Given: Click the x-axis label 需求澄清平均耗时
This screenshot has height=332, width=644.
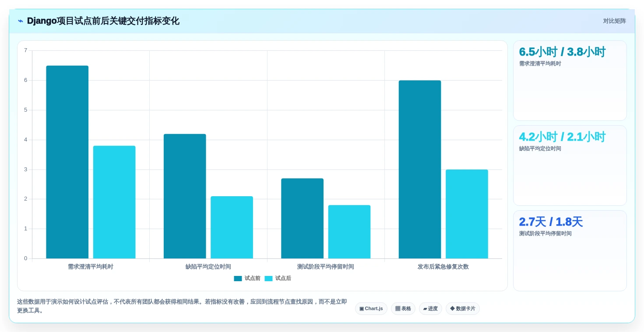Looking at the screenshot, I should coord(91,267).
